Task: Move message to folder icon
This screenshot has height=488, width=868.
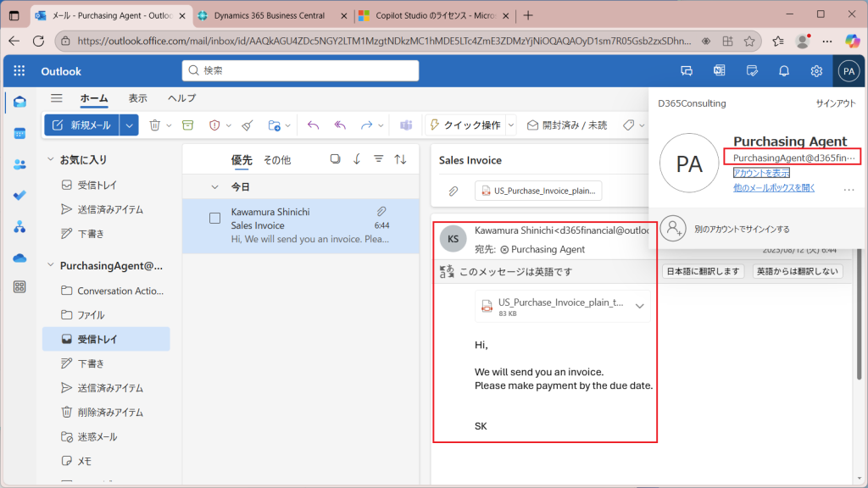Action: 274,125
